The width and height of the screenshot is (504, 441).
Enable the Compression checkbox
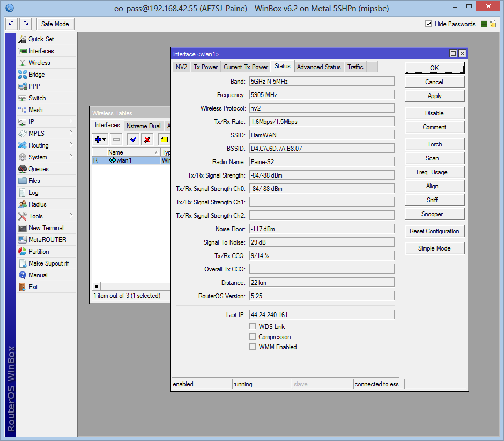253,337
